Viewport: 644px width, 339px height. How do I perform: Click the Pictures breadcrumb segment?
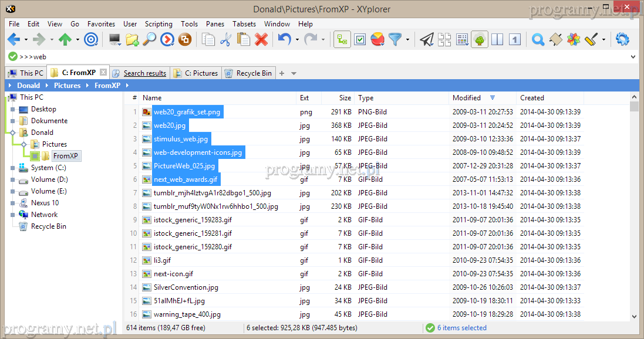click(x=67, y=86)
